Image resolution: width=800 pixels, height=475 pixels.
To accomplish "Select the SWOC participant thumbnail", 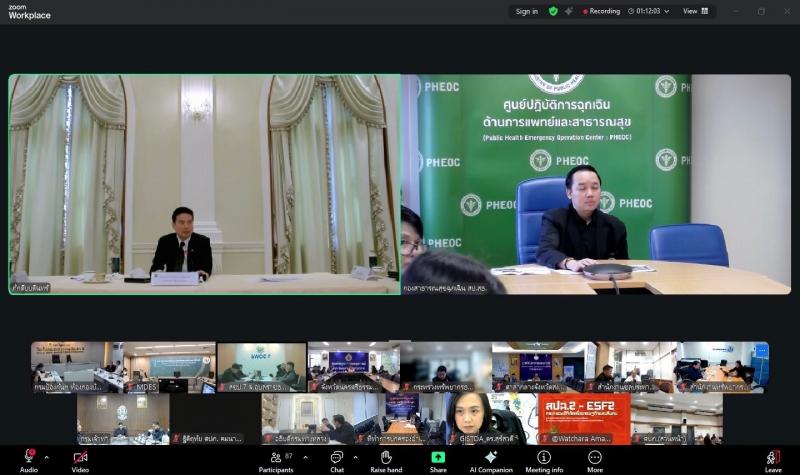I will pos(262,367).
